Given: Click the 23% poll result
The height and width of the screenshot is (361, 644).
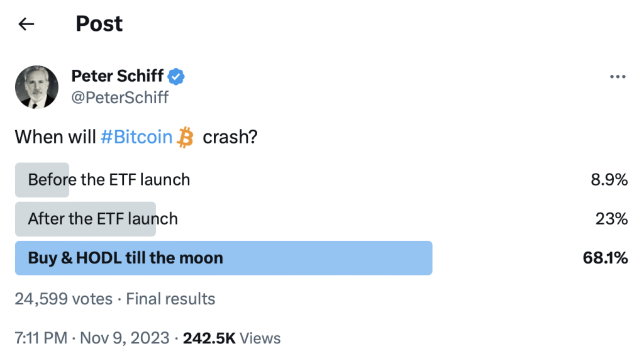Looking at the screenshot, I should [x=611, y=219].
